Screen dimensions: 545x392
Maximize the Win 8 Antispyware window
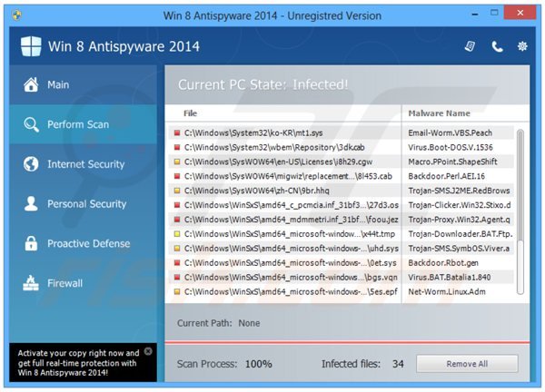pyautogui.click(x=494, y=14)
